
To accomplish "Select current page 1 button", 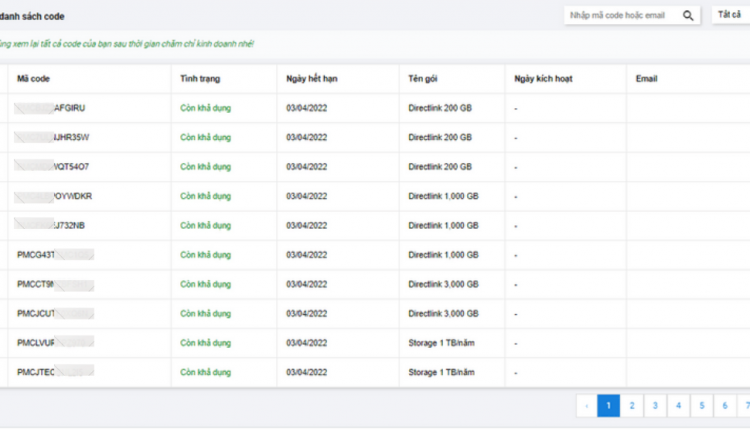I will pyautogui.click(x=608, y=406).
